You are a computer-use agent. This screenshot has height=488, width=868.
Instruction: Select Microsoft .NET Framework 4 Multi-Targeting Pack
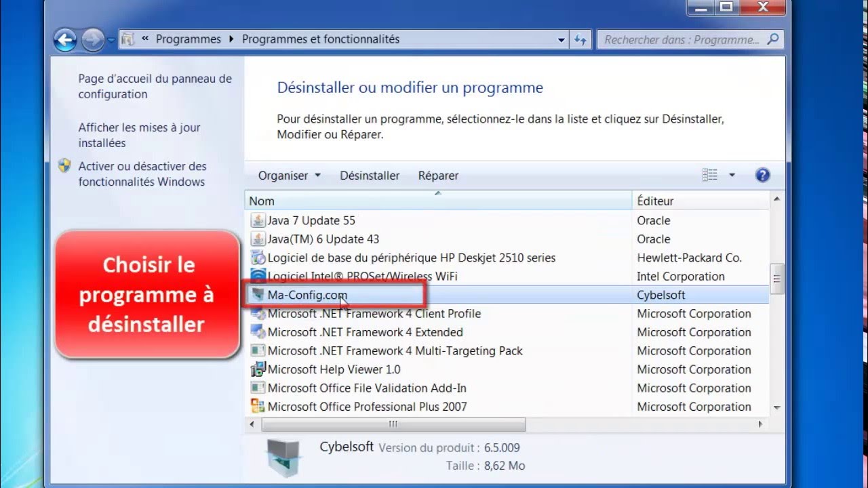[395, 351]
